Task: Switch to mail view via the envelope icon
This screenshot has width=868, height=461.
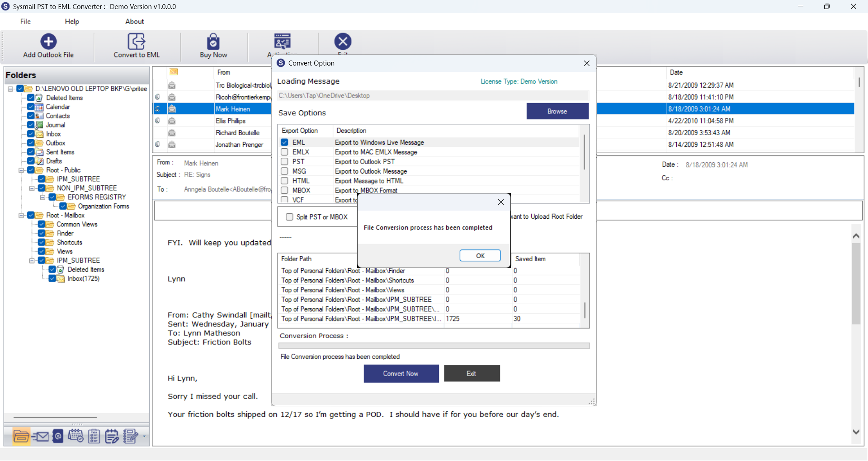Action: (40, 436)
